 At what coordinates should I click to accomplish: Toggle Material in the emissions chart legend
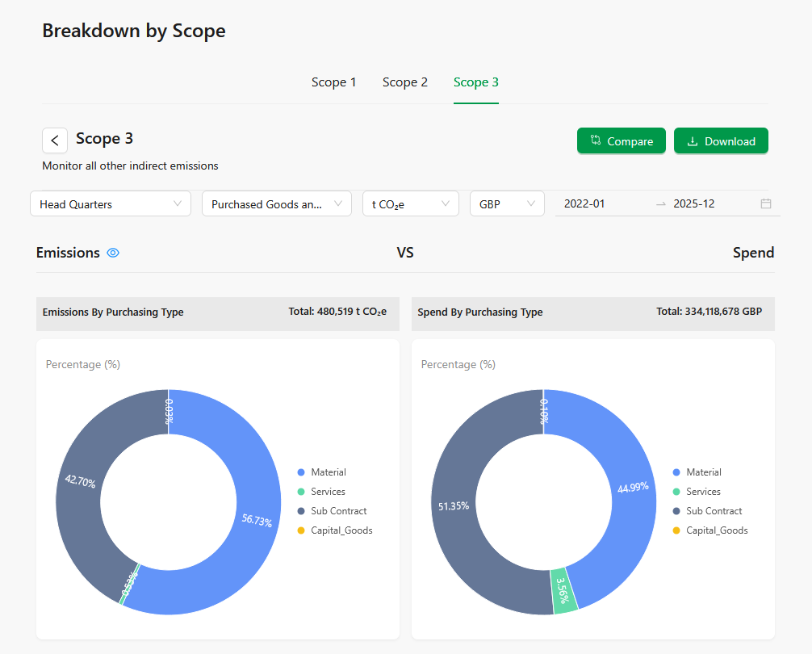coord(328,472)
